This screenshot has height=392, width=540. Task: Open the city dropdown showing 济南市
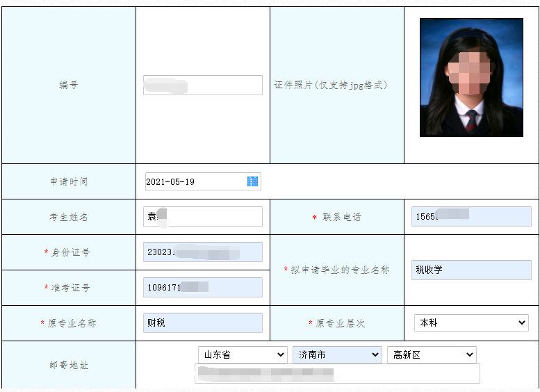(x=337, y=354)
